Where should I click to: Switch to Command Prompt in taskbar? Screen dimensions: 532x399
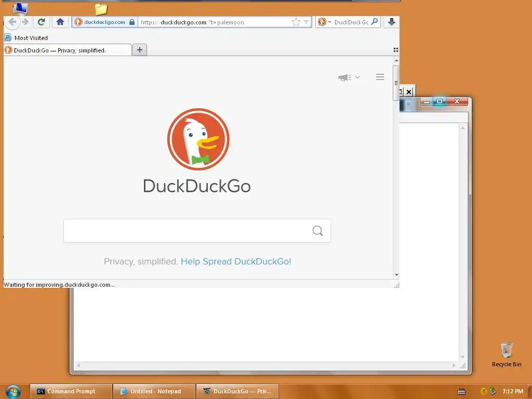click(71, 391)
